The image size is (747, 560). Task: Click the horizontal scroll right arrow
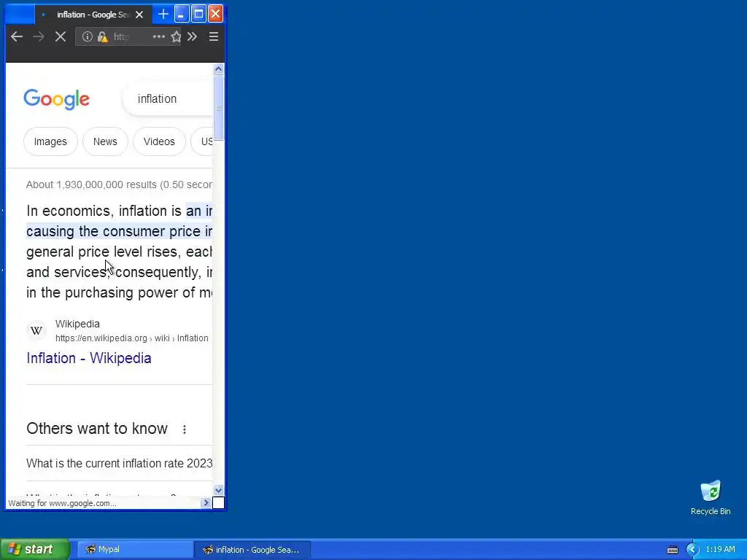coord(206,502)
